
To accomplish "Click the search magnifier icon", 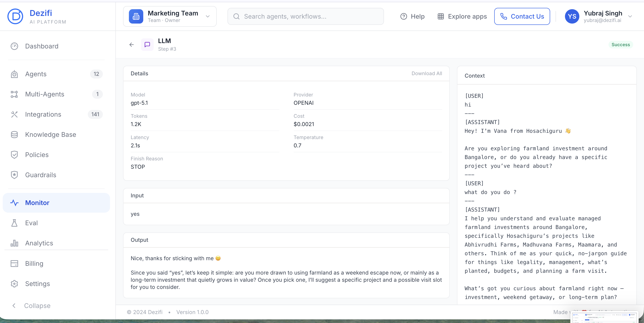I will (236, 17).
